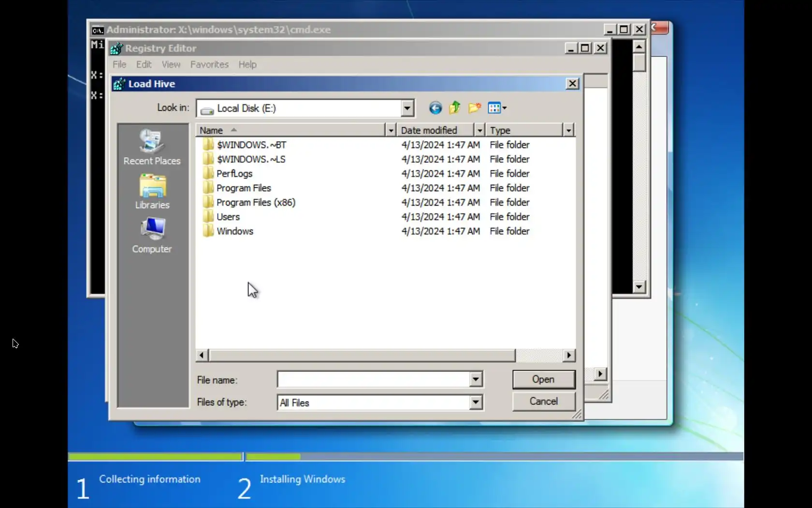The image size is (812, 508).
Task: Sort files by the Type column header
Action: (x=524, y=130)
